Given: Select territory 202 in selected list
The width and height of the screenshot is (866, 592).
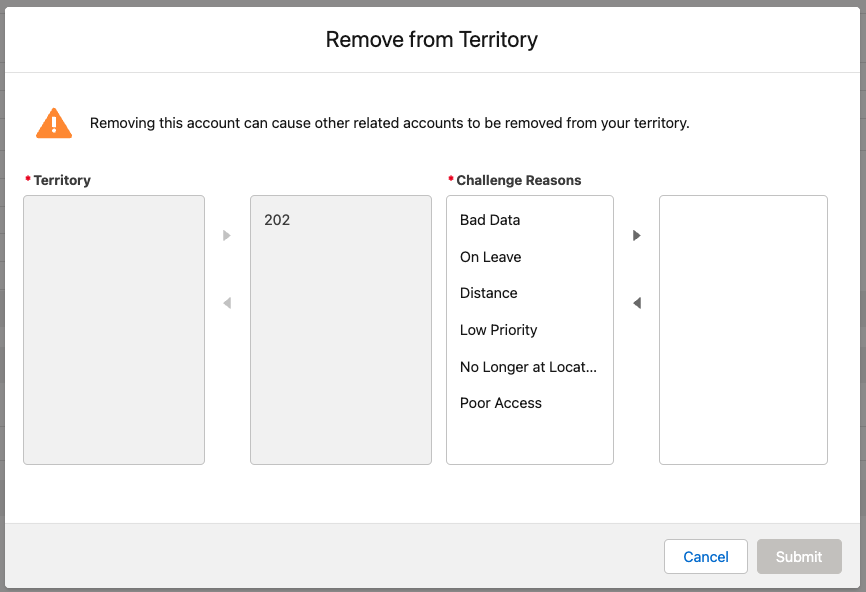Looking at the screenshot, I should tap(277, 220).
